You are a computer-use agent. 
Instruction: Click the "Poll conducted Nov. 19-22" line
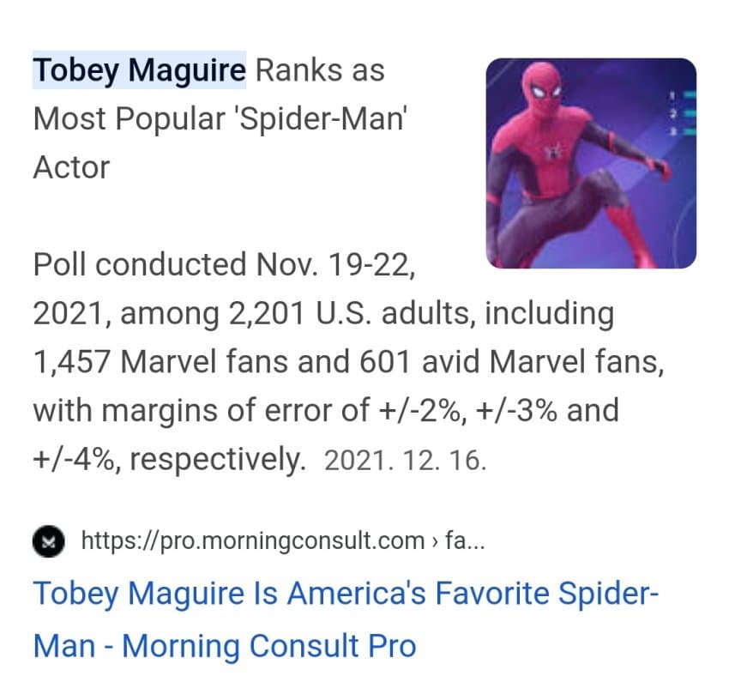(x=223, y=265)
